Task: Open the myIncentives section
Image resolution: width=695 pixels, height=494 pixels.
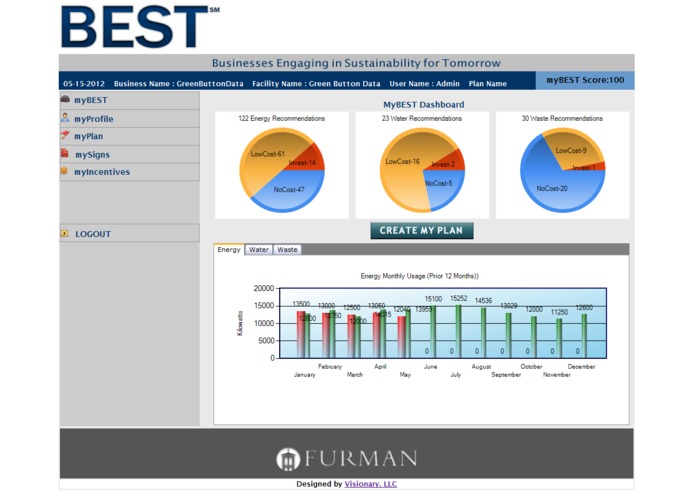Action: click(x=129, y=172)
